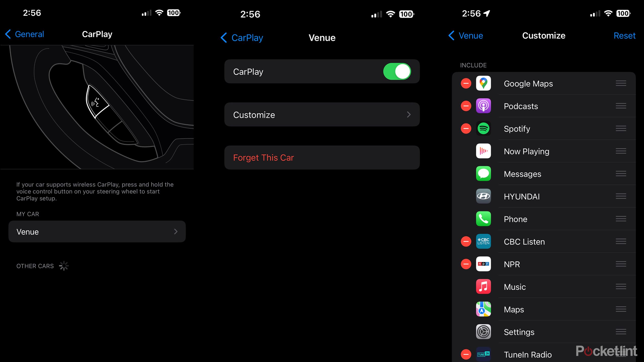Tap the HYUNDAI app icon in CarPlay
This screenshot has width=644, height=362.
[x=484, y=196]
